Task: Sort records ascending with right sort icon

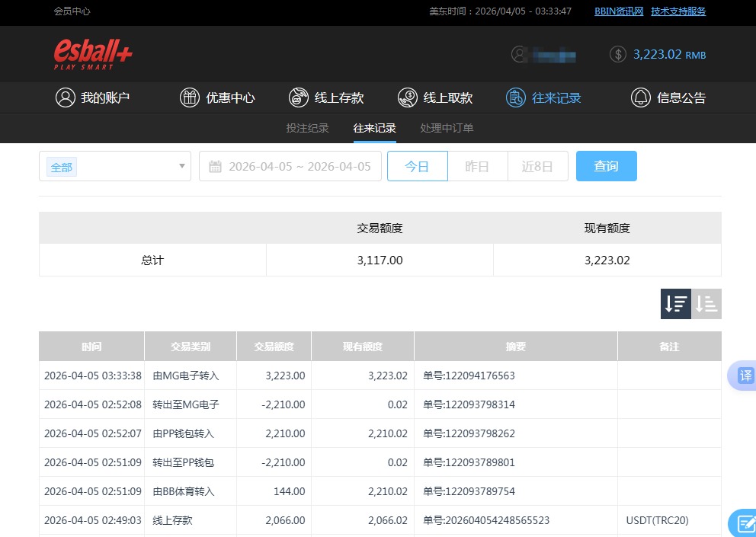Action: 706,303
